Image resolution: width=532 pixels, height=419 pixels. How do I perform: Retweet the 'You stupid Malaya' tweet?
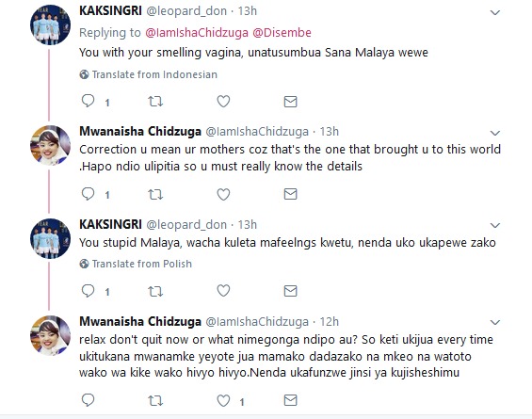tap(155, 291)
